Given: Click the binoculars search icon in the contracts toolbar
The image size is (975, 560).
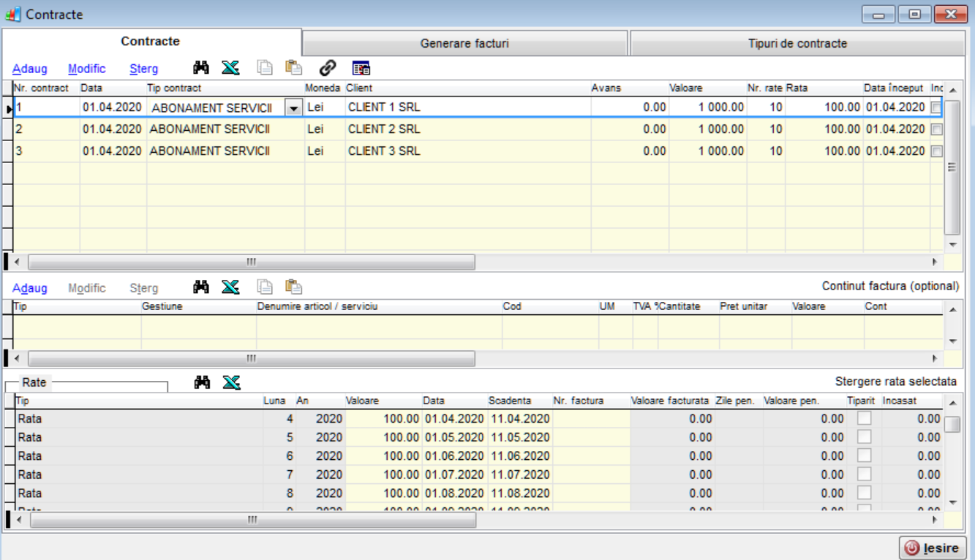Looking at the screenshot, I should pyautogui.click(x=201, y=68).
